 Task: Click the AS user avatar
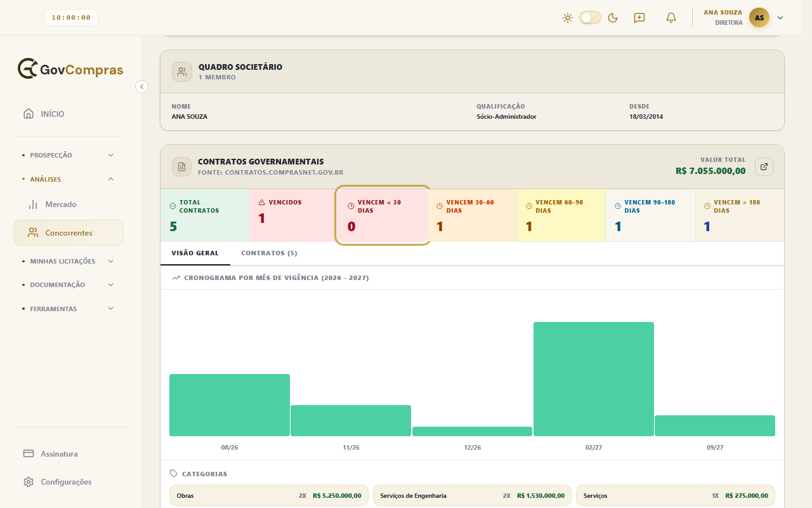(759, 18)
